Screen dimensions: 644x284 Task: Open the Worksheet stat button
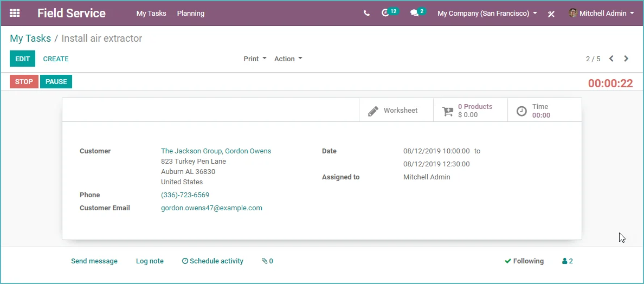coord(396,110)
